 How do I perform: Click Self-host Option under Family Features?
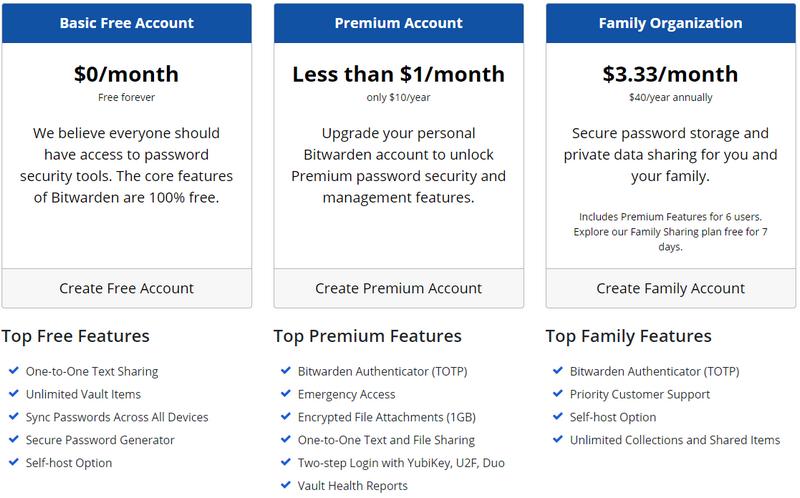(613, 417)
